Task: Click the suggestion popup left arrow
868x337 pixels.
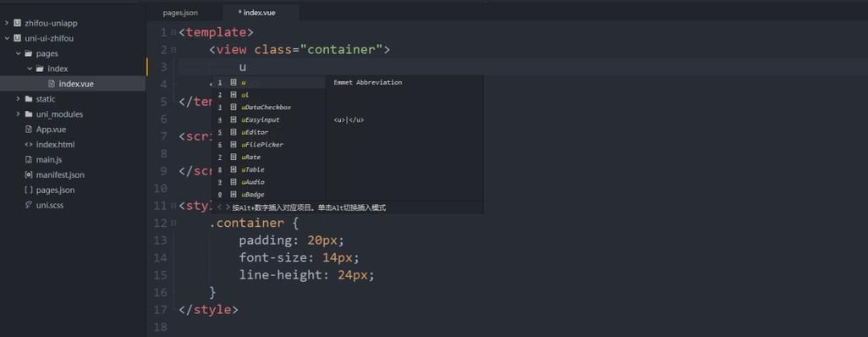Action: 219,207
